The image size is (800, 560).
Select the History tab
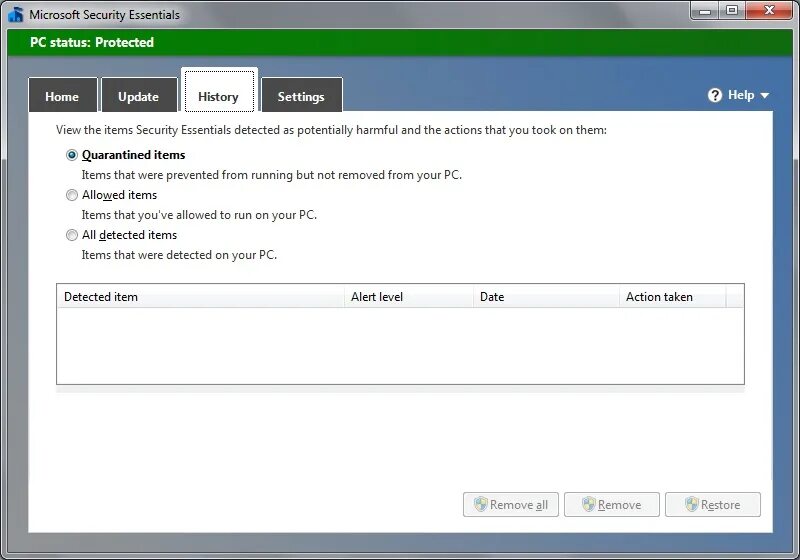pos(219,91)
